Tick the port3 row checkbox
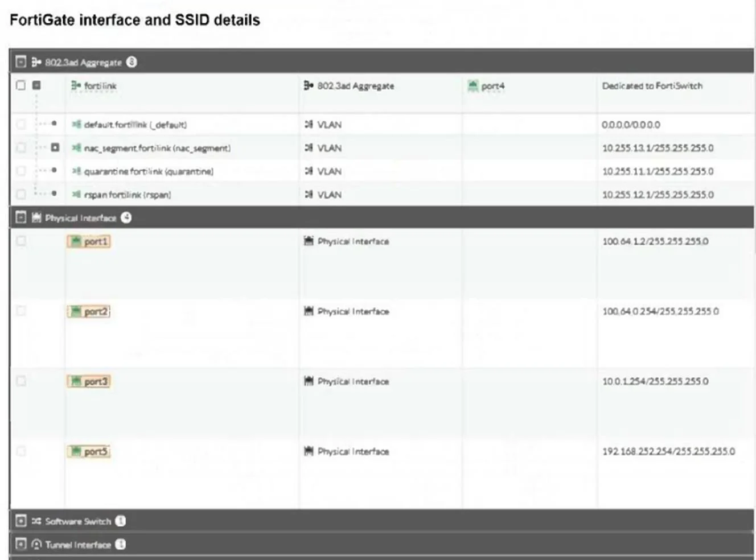Image resolution: width=756 pixels, height=560 pixels. coord(21,381)
